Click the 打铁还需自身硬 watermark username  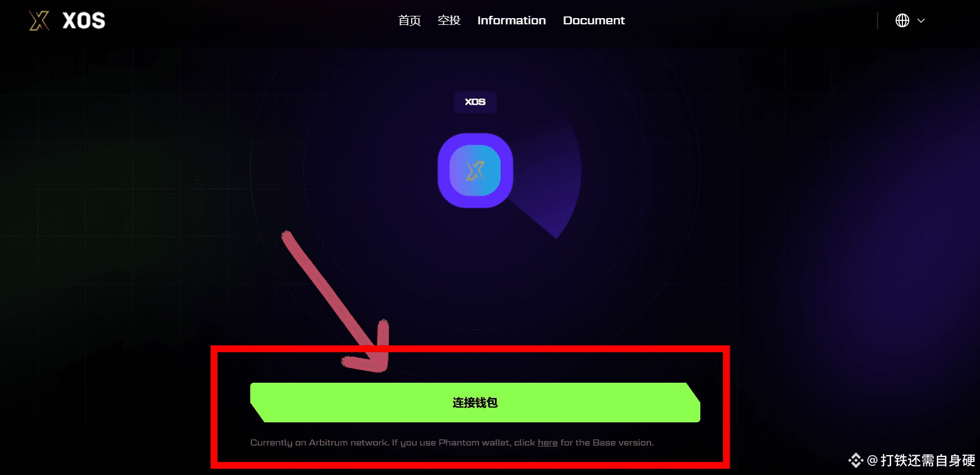click(x=928, y=460)
